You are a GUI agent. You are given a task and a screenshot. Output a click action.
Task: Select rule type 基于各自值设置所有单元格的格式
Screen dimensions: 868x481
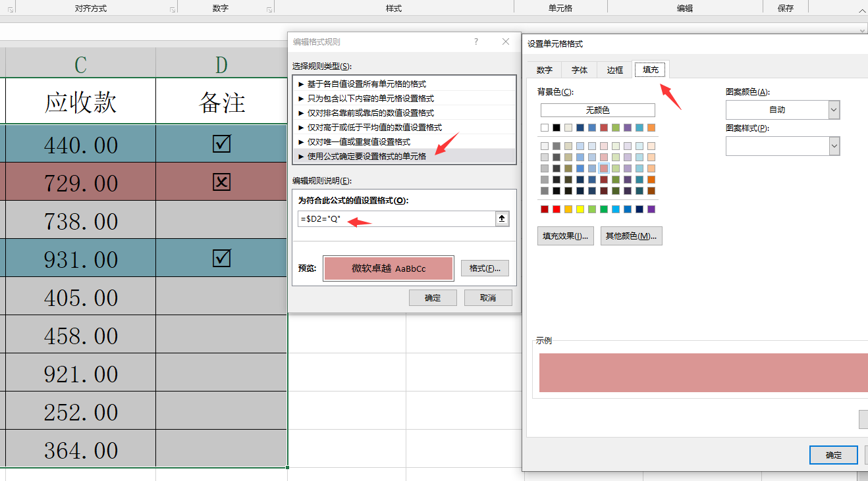click(404, 84)
